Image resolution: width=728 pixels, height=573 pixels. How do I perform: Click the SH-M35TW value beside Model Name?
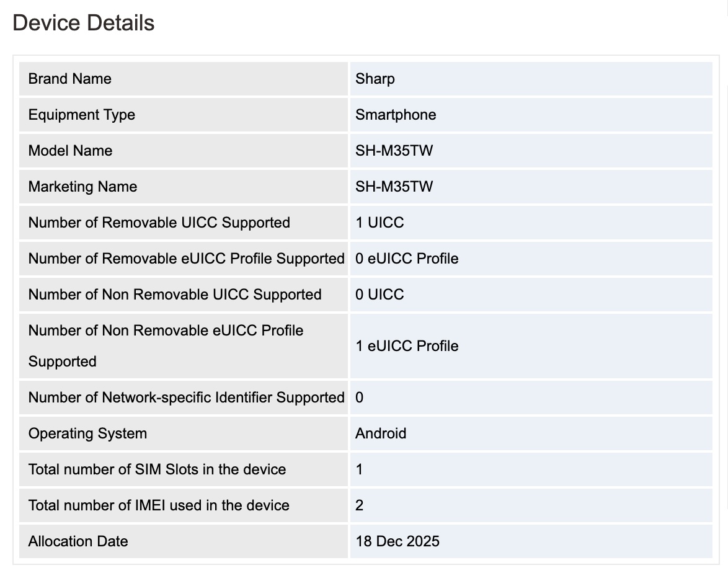coord(394,151)
